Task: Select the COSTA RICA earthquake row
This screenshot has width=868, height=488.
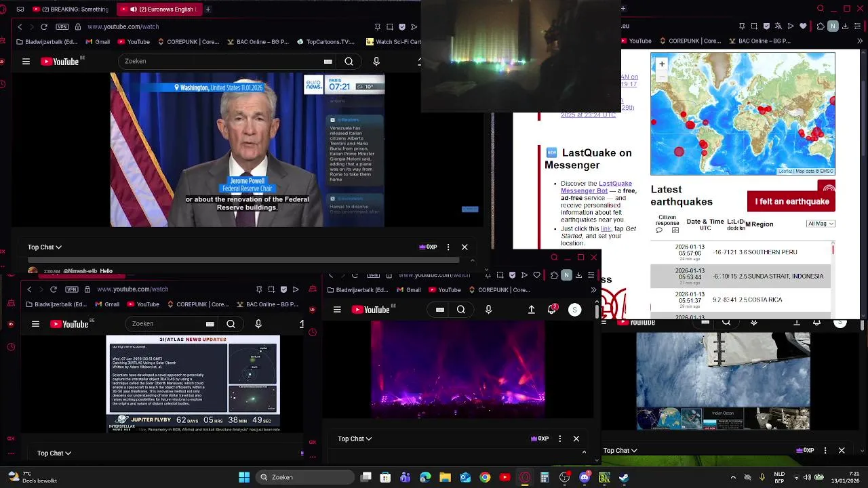Action: coord(741,300)
